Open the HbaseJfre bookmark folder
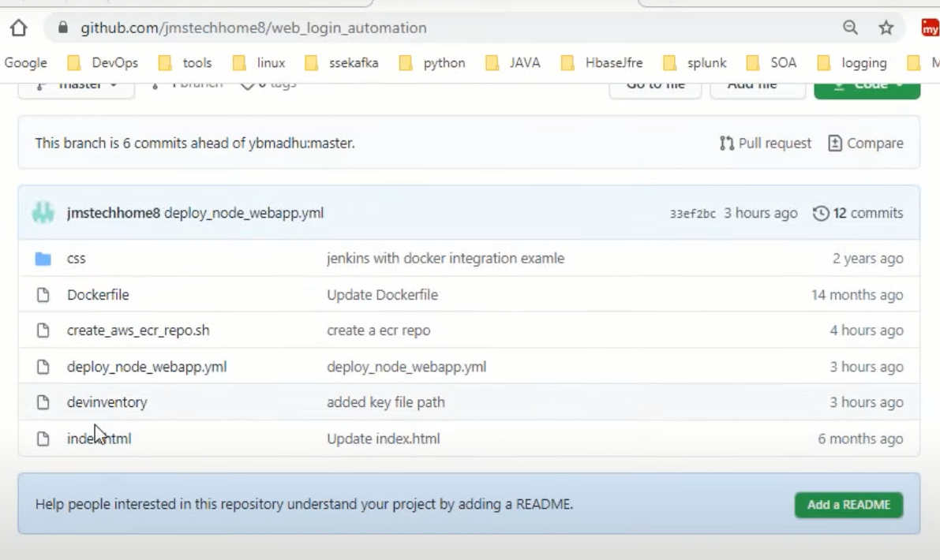 tap(602, 63)
